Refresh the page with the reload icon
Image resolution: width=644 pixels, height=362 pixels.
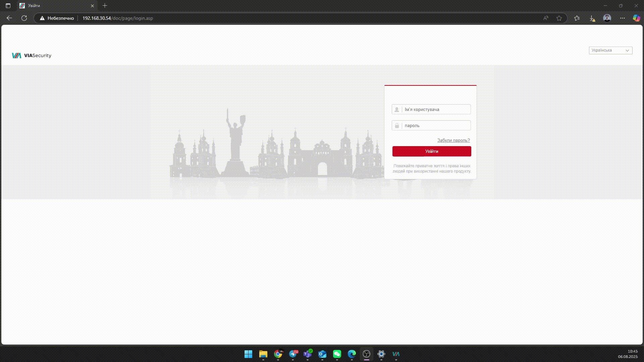(24, 18)
